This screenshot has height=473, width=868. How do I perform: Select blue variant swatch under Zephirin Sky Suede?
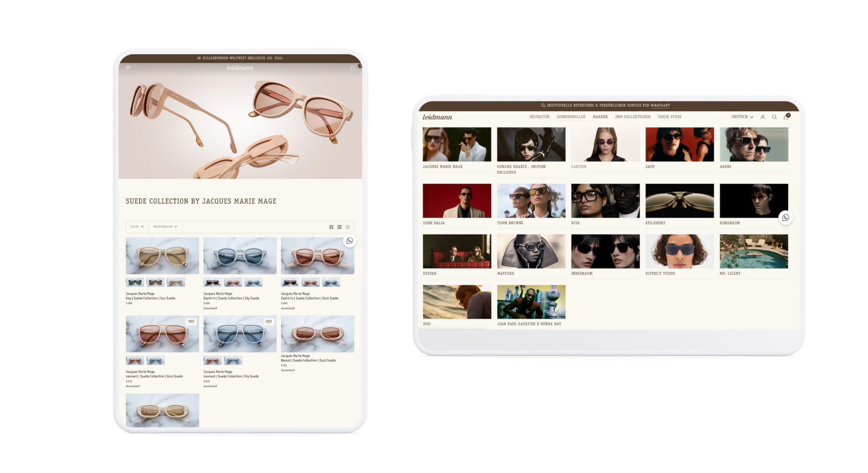pyautogui.click(x=253, y=282)
